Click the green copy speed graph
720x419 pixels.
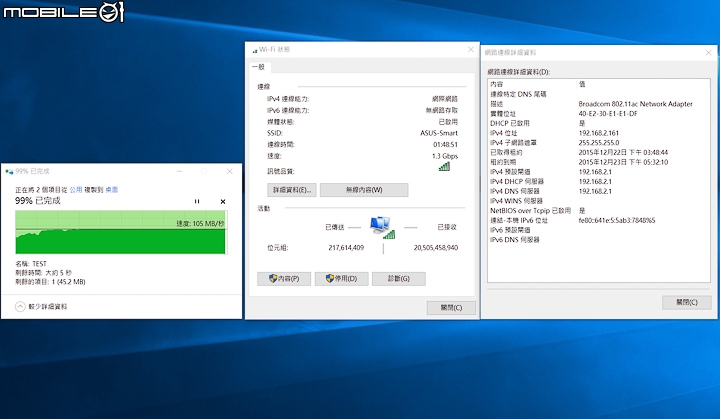pos(120,232)
